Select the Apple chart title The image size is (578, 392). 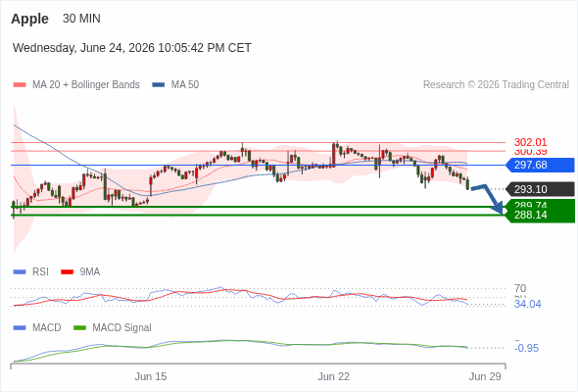[x=29, y=19]
